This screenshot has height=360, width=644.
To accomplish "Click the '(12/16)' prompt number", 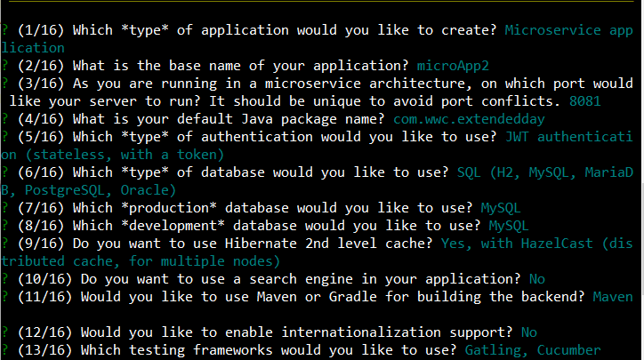I will [44, 332].
